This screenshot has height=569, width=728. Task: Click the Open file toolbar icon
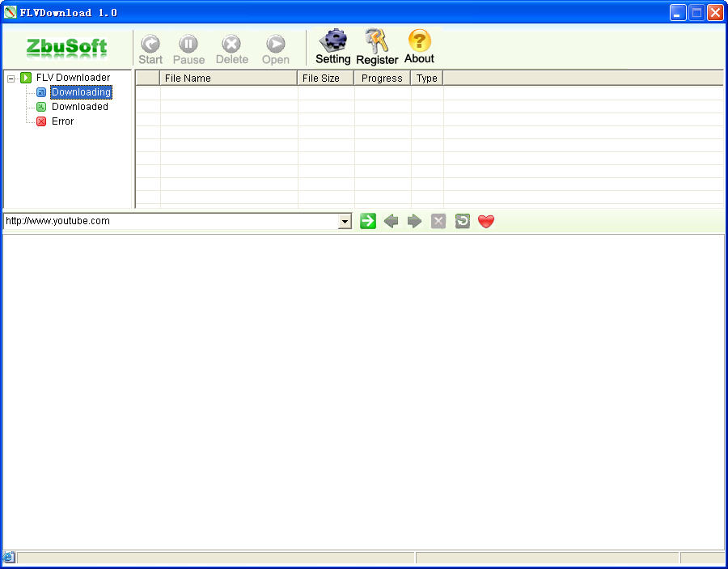tap(276, 45)
